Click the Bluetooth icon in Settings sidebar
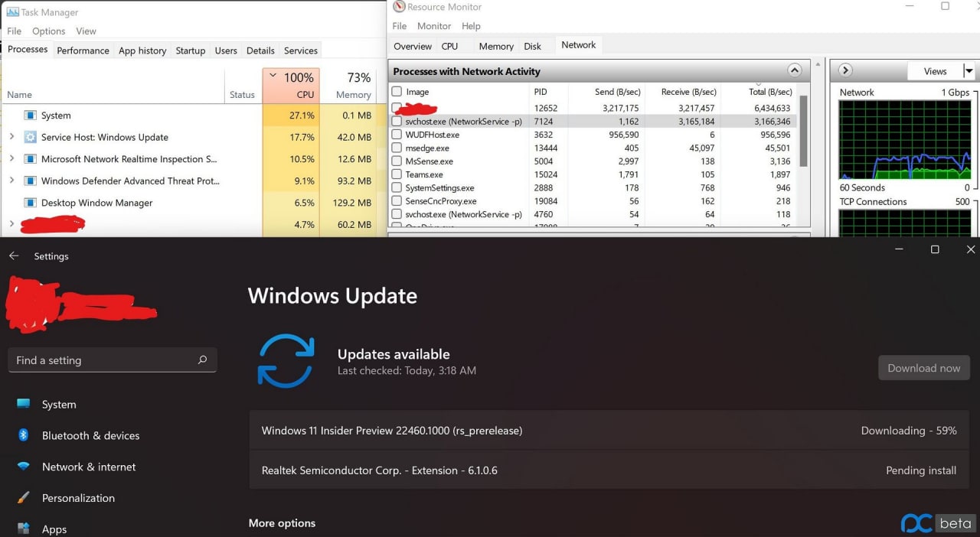This screenshot has width=980, height=537. click(24, 435)
